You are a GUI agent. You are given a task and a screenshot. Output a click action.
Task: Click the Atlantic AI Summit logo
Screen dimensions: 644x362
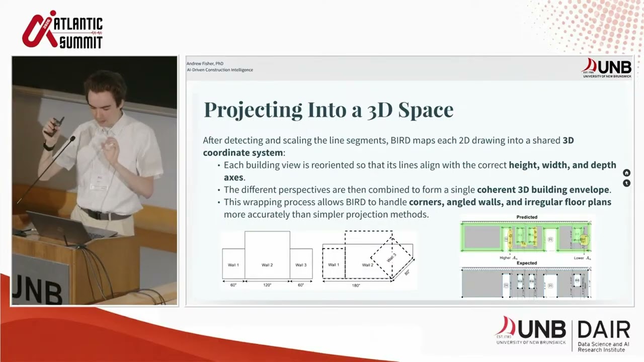tap(62, 30)
